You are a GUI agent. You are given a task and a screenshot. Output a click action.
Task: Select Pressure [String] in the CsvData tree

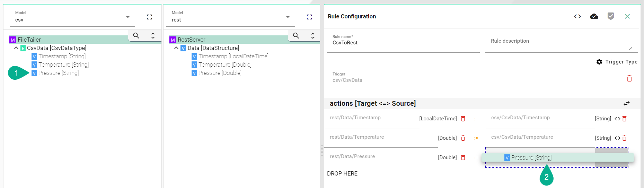point(58,73)
